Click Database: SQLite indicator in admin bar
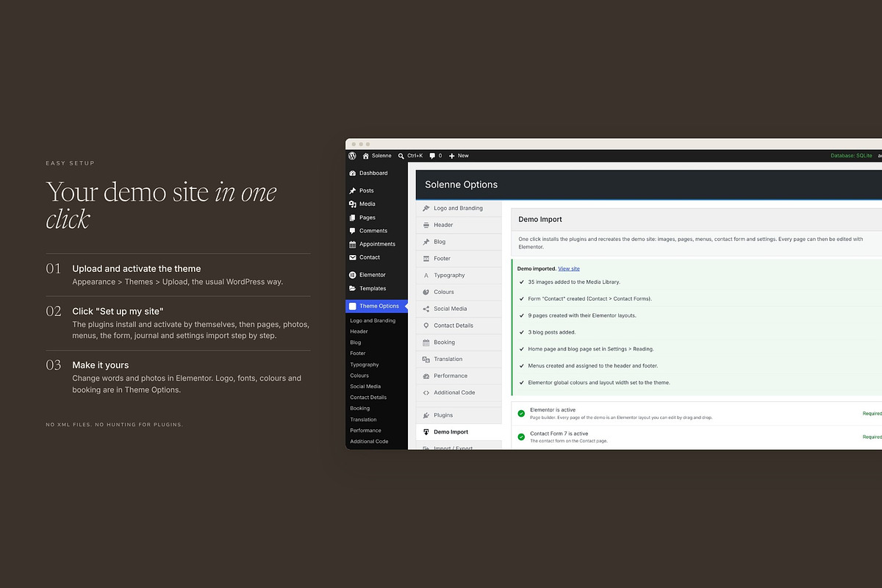This screenshot has height=588, width=882. [x=851, y=156]
